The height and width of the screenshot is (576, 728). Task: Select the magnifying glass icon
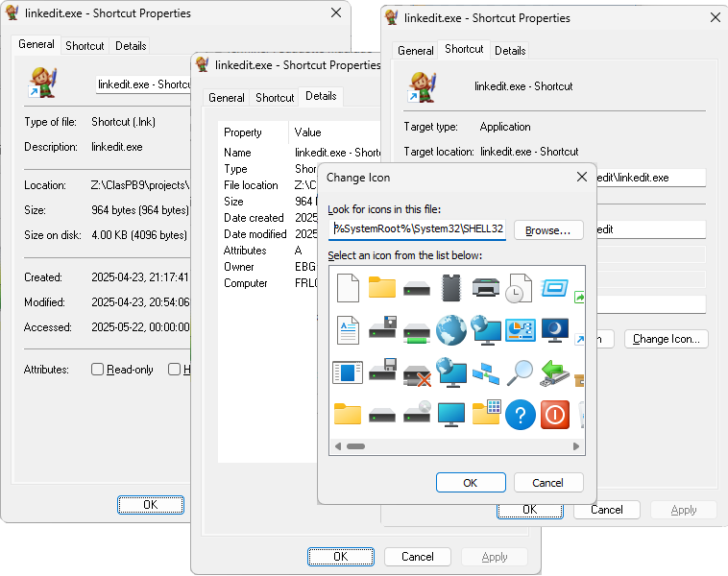[520, 372]
